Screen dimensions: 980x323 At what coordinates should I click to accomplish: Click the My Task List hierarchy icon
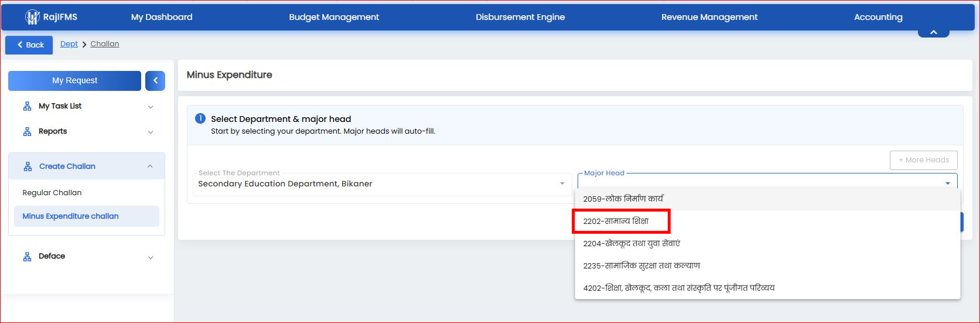(x=27, y=106)
